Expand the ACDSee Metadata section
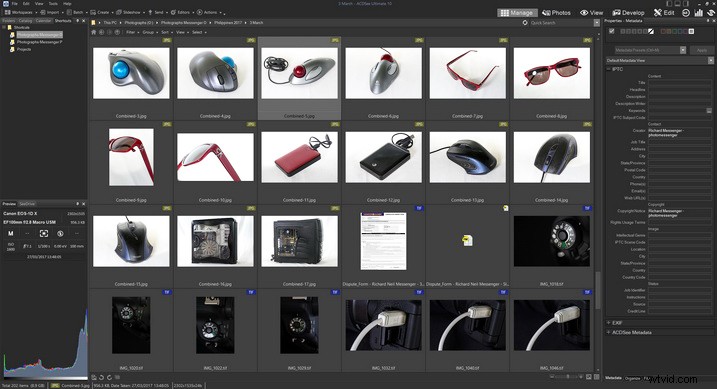 tap(609, 332)
